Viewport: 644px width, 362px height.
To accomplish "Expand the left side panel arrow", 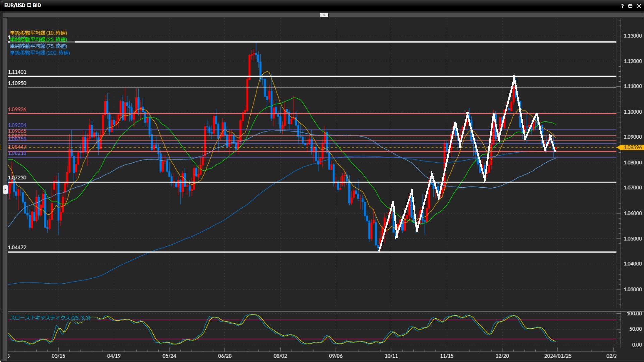I will tap(5, 190).
